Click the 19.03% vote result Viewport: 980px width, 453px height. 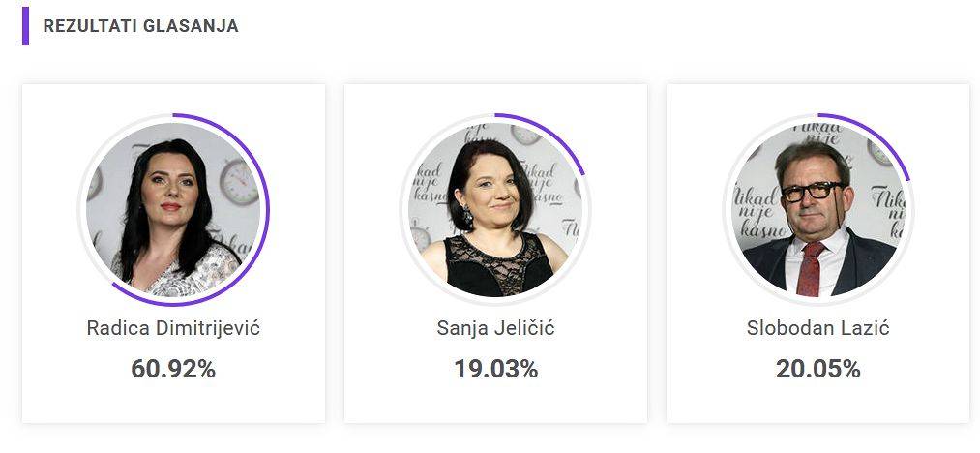(495, 369)
